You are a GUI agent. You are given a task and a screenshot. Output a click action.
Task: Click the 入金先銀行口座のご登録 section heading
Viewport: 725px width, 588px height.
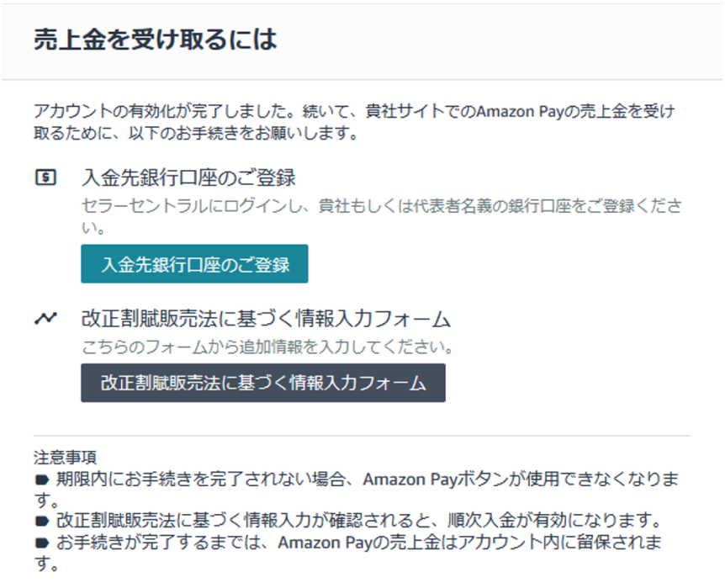coord(188,177)
